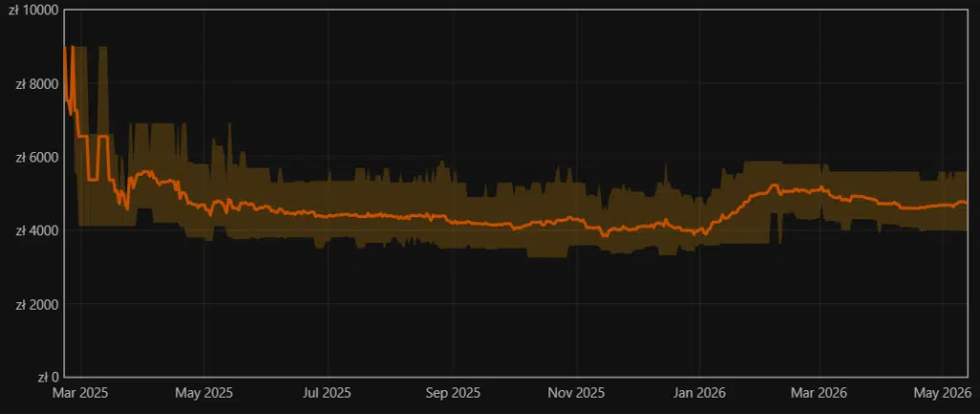This screenshot has height=414, width=980.
Task: Click the 'Jan 2026' x-axis label
Action: tap(700, 393)
